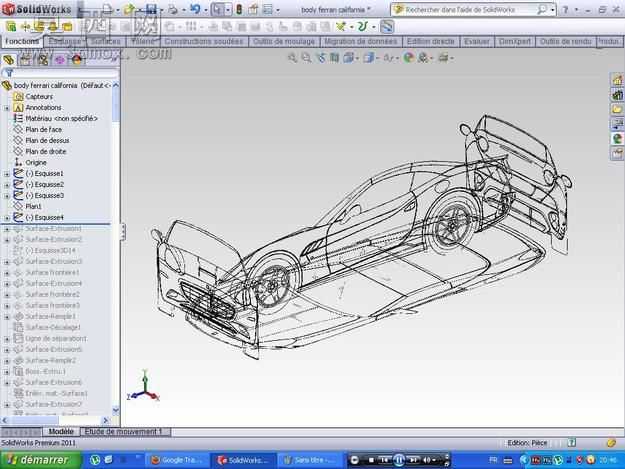This screenshot has height=469, width=625.
Task: Switch to Google Tra... taskbar window
Action: (176, 460)
